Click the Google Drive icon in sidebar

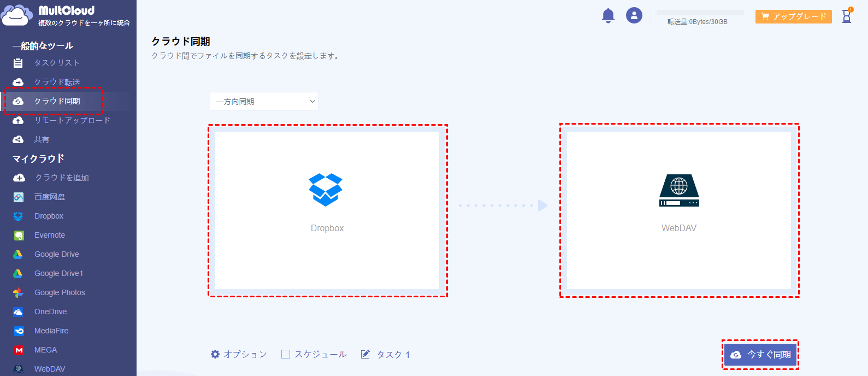(x=18, y=255)
